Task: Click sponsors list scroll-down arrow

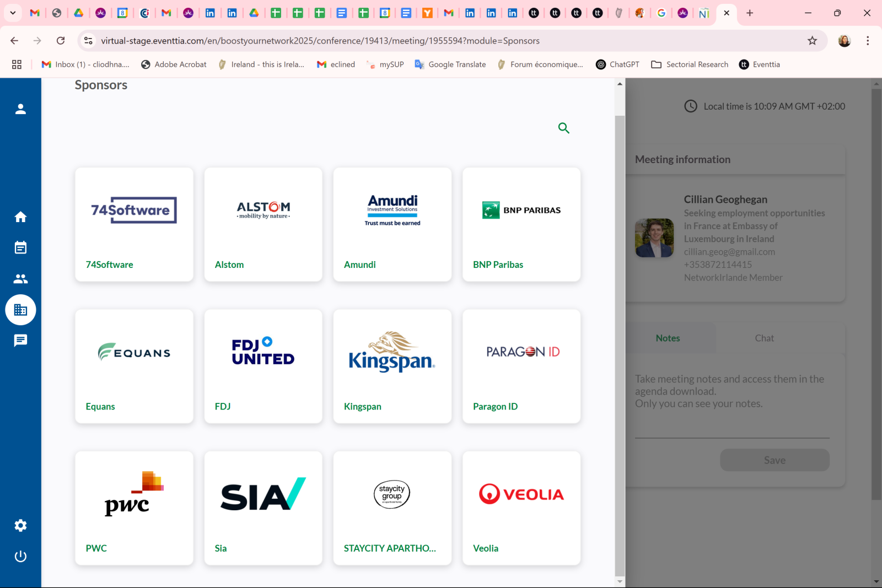Action: 620,581
